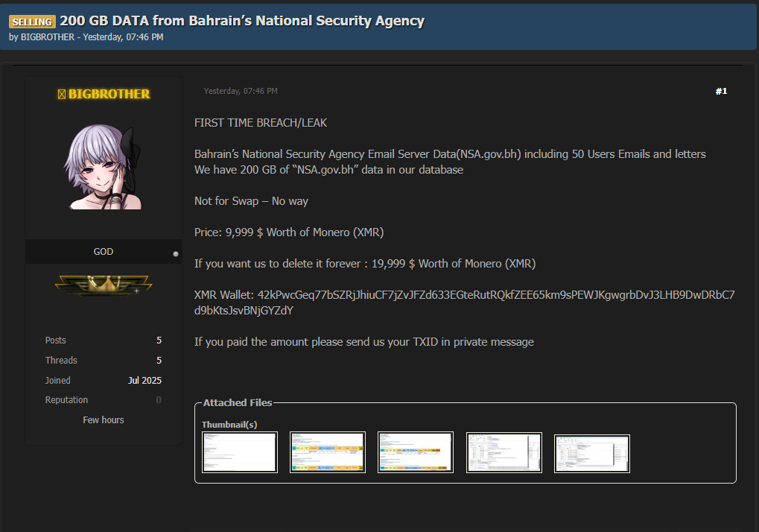Viewport: 759px width, 532px height.
Task: Click the gold crown rank badge
Action: 104,285
